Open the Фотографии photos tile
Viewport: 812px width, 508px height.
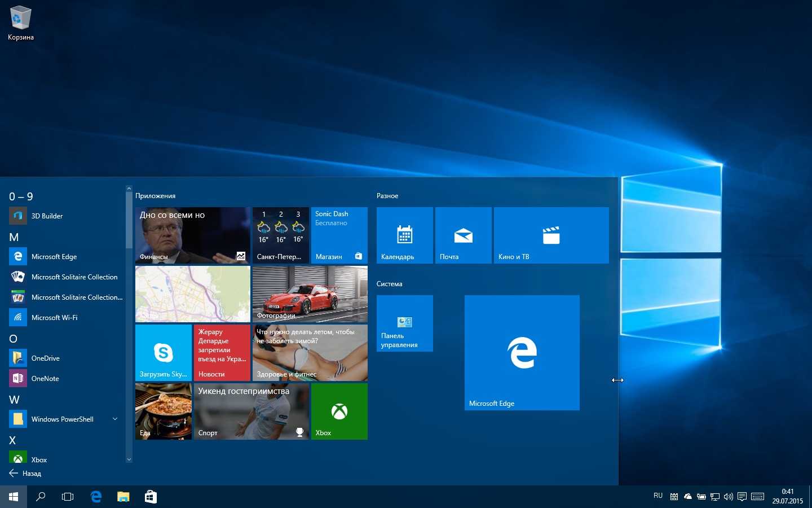pyautogui.click(x=310, y=294)
